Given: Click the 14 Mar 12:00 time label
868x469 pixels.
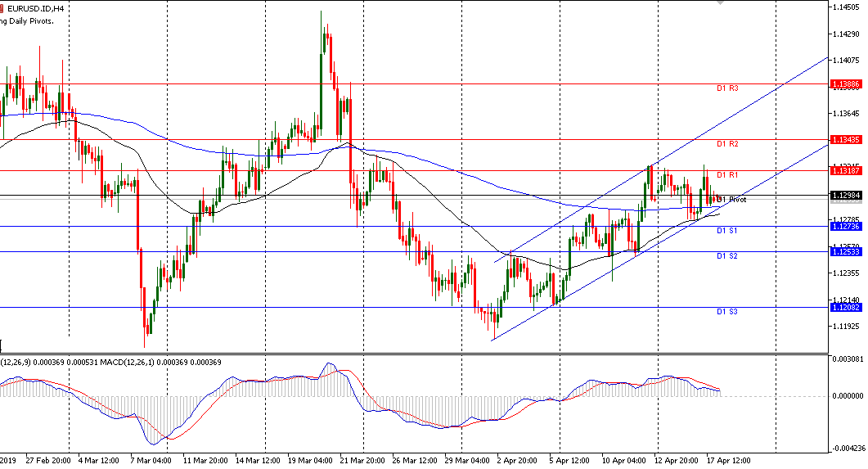Looking at the screenshot, I should click(259, 461).
